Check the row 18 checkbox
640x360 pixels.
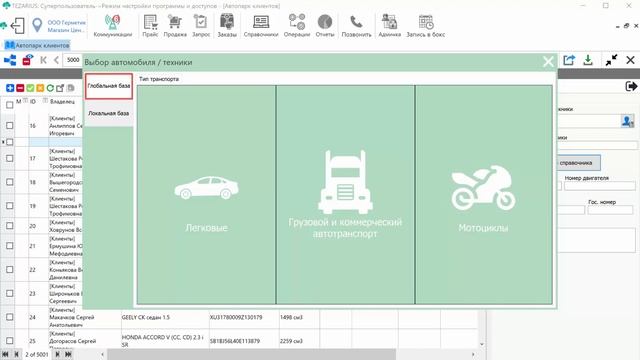point(9,182)
